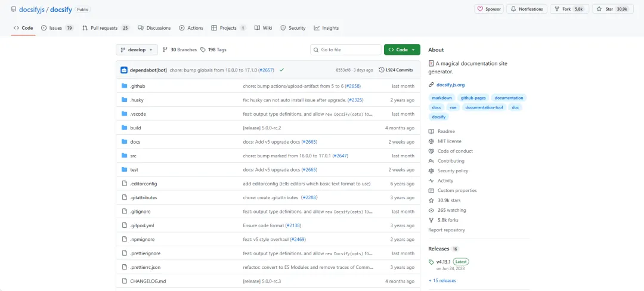This screenshot has height=291, width=644.
Task: Open the Actions tab
Action: pyautogui.click(x=191, y=28)
